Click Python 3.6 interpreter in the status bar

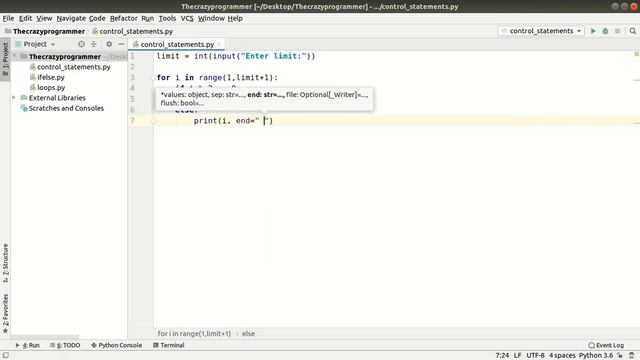coord(596,356)
